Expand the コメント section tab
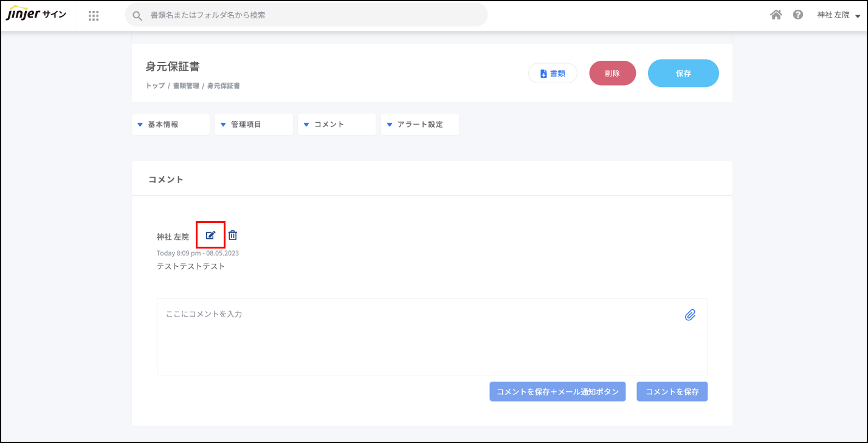The height and width of the screenshot is (443, 868). (336, 124)
